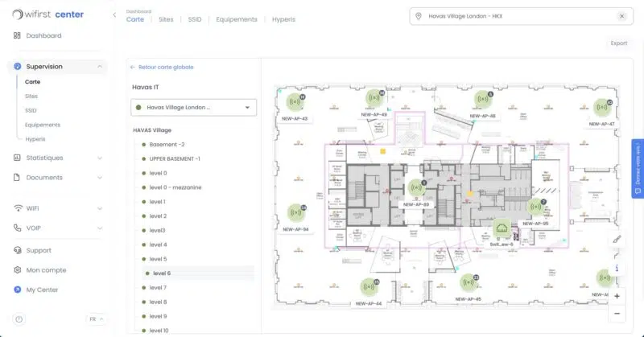
Task: Click the Export button
Action: click(x=618, y=43)
